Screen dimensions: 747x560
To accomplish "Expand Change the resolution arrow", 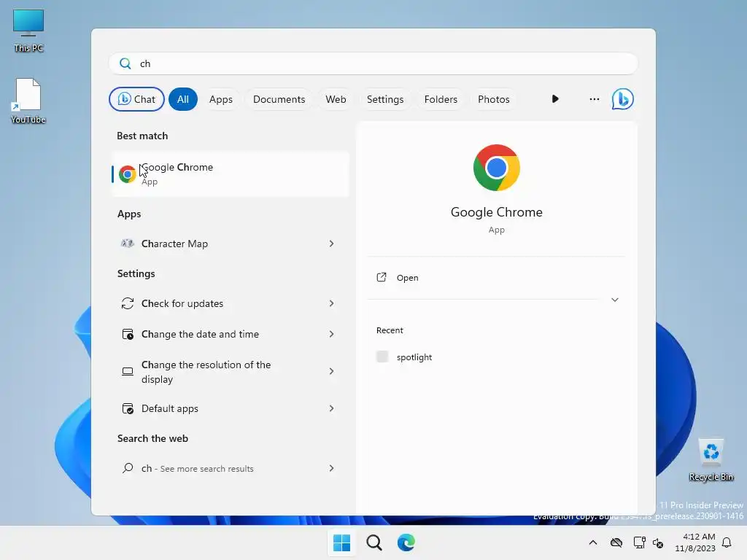I will pyautogui.click(x=332, y=371).
